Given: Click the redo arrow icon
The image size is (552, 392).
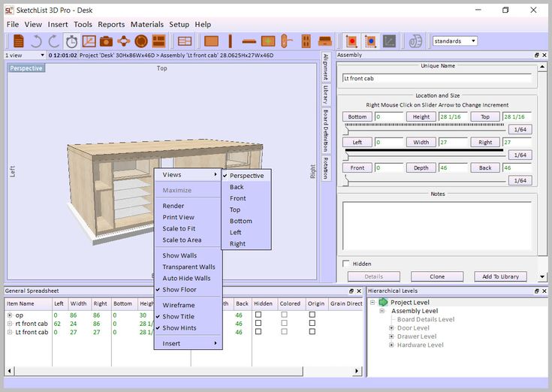Looking at the screenshot, I should 53,41.
